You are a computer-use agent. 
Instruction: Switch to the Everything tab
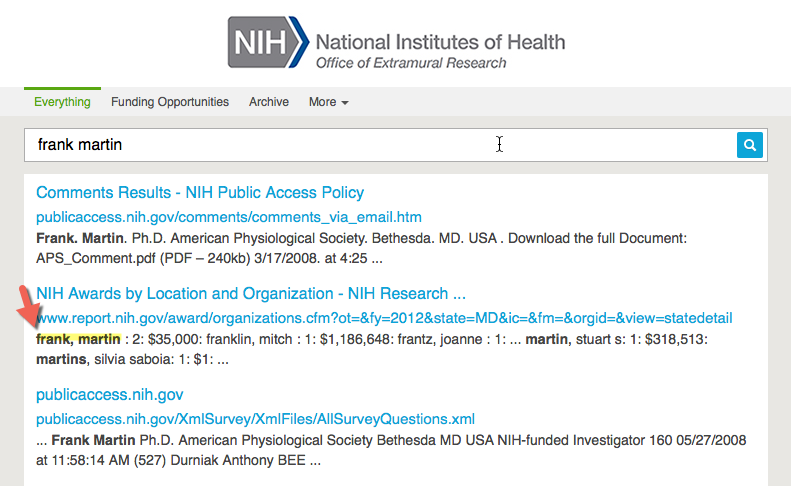tap(62, 102)
